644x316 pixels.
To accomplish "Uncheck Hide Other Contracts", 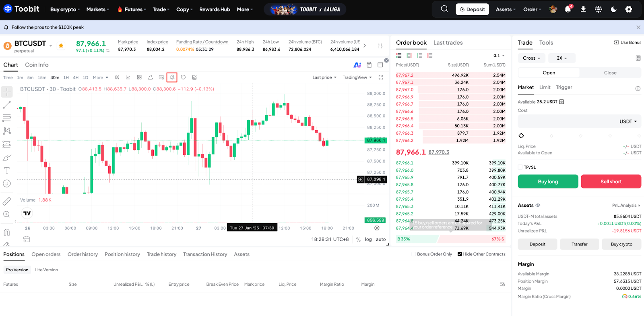I will (x=460, y=254).
